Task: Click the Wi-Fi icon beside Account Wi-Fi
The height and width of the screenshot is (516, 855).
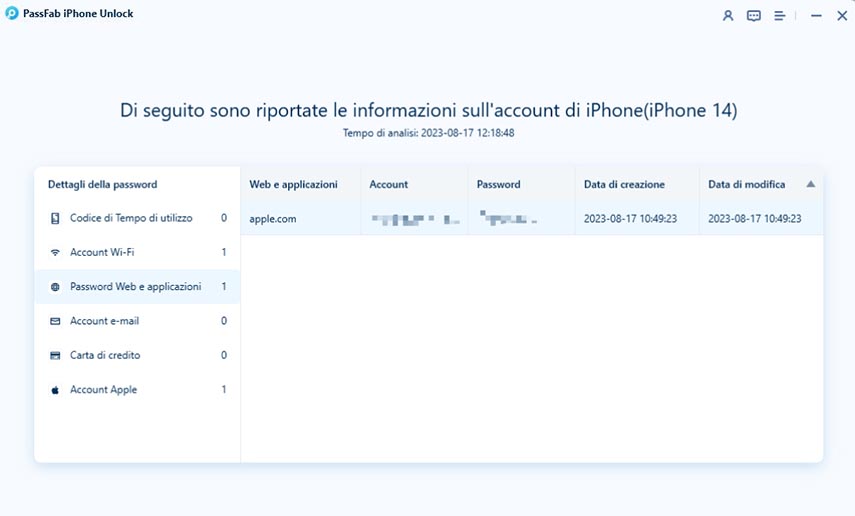Action: 55,253
